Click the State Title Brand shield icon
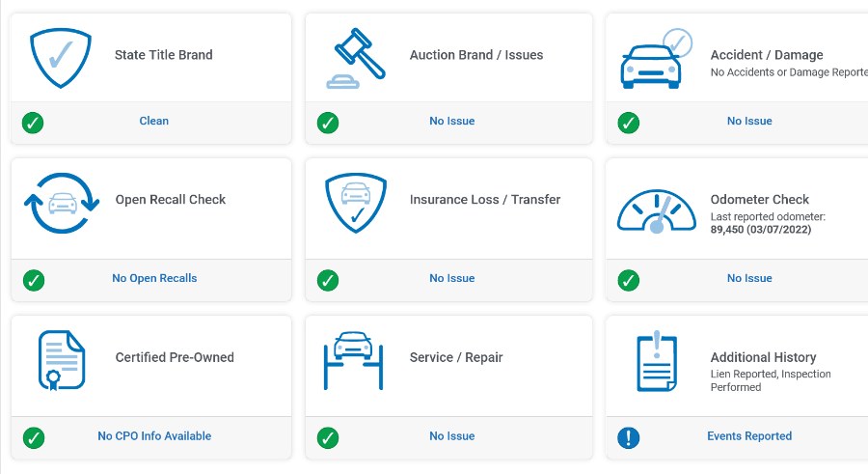 coord(61,58)
